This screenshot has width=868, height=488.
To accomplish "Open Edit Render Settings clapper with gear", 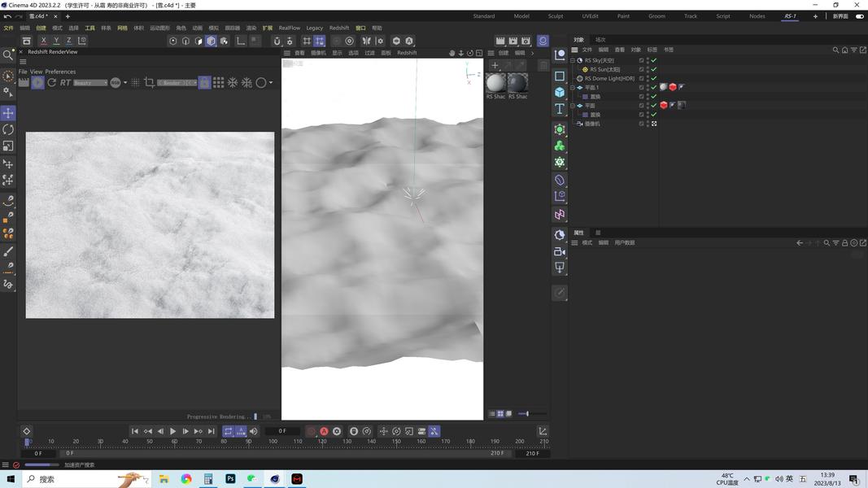I will (526, 41).
